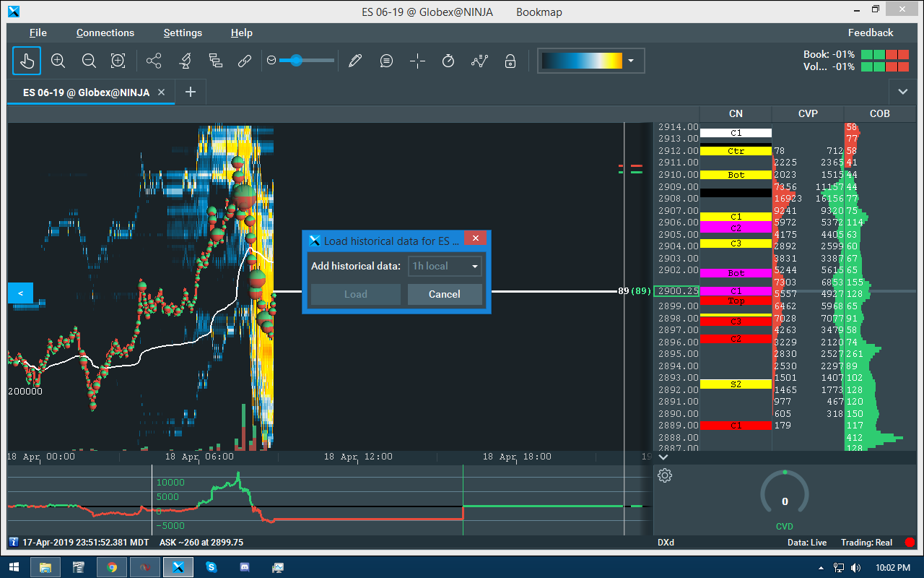Toggle the crosshair tool icon

point(417,61)
